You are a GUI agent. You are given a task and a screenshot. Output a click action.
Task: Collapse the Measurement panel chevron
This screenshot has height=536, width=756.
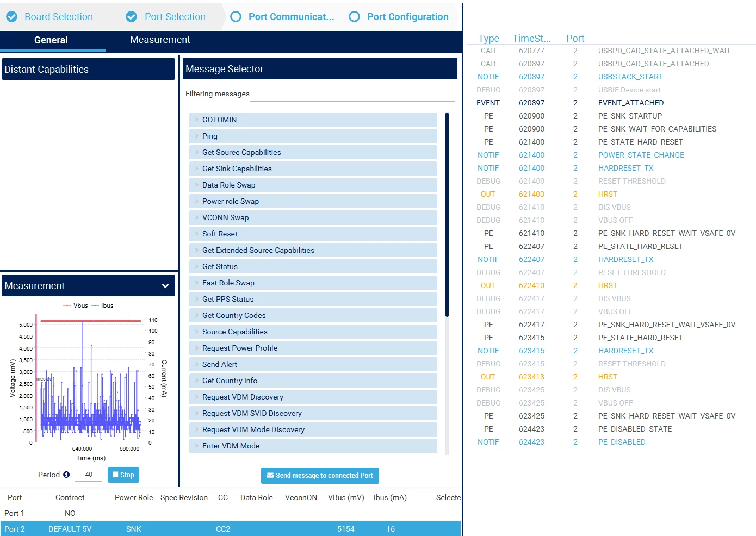165,286
